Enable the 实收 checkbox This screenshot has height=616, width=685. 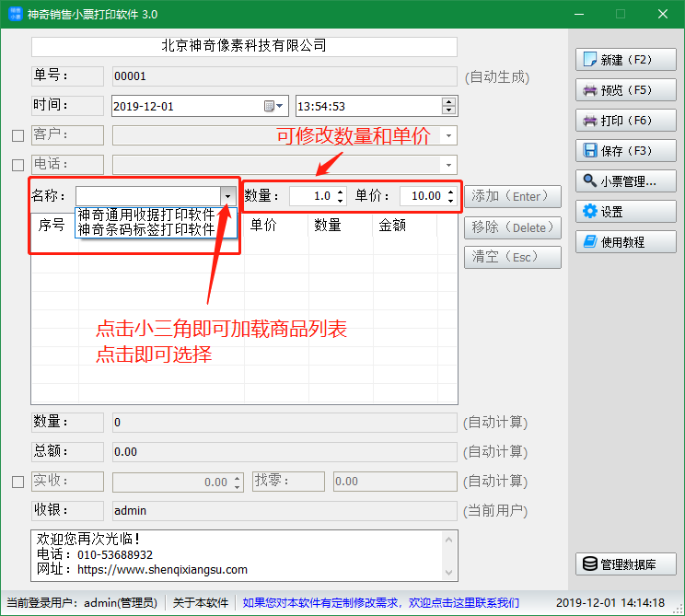[x=17, y=482]
